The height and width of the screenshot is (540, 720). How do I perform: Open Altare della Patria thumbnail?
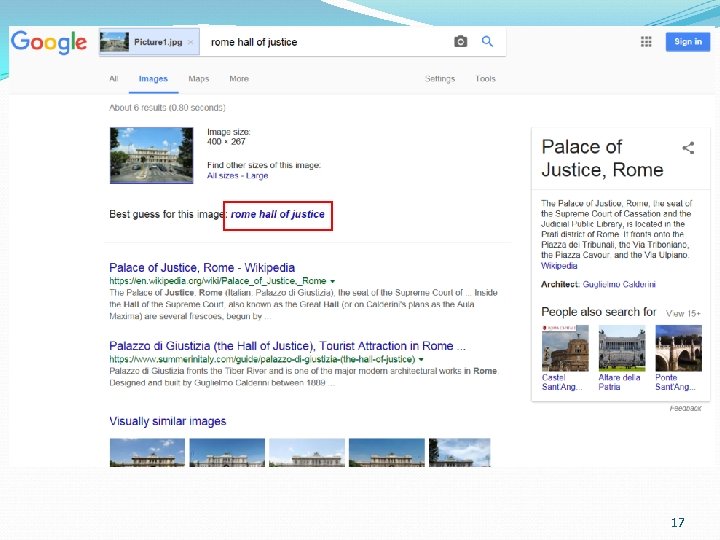click(622, 348)
